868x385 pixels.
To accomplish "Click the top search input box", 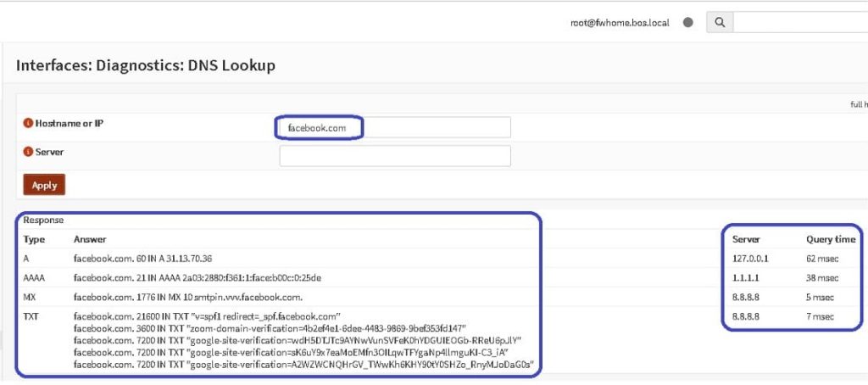I will (800, 23).
